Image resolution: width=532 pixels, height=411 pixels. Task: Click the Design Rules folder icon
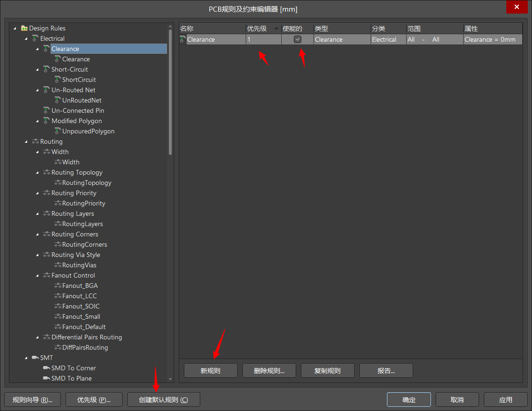pos(24,29)
